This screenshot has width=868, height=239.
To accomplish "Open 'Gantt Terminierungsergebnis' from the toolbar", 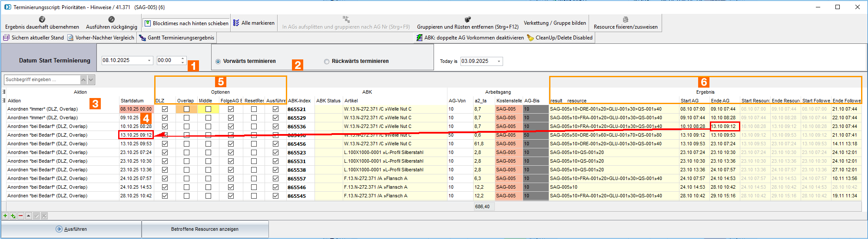I will [176, 38].
